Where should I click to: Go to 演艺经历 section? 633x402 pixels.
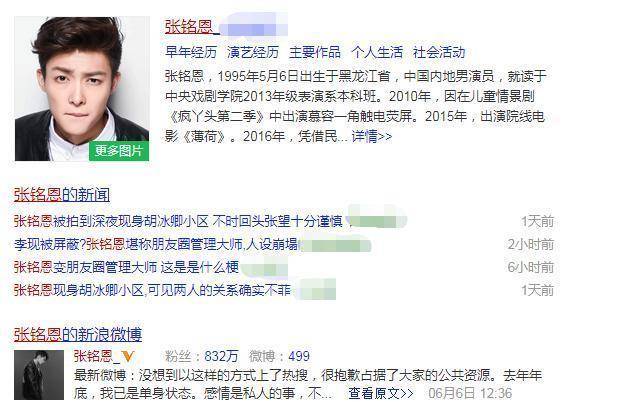pyautogui.click(x=253, y=52)
